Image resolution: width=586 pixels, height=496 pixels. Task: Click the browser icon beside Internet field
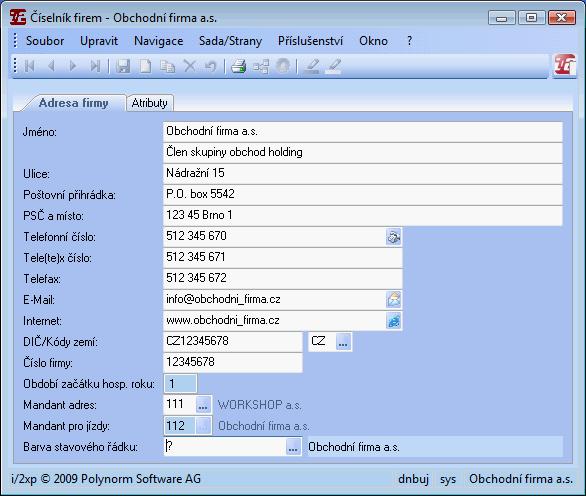394,321
